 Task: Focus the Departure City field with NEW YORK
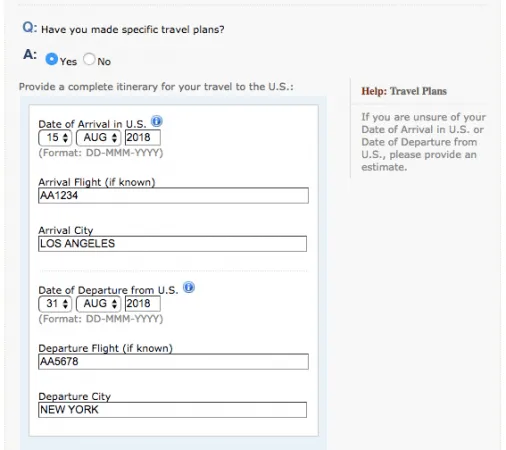[x=172, y=410]
